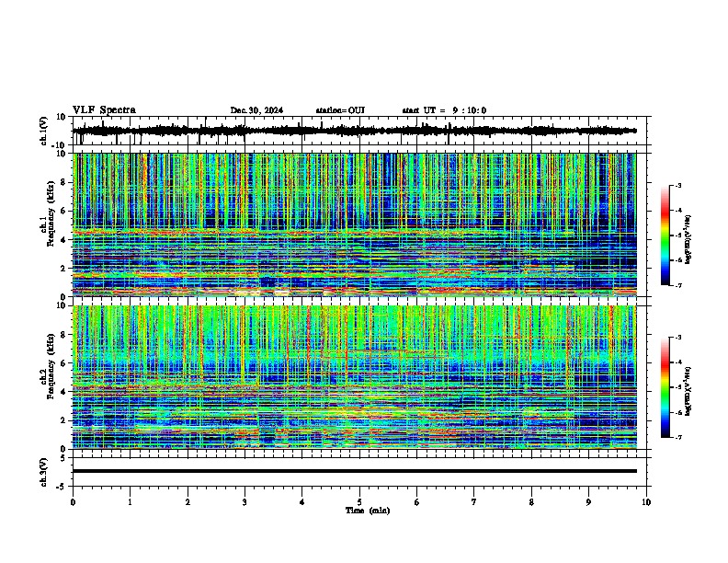The height and width of the screenshot is (563, 728).
Task: Click time axis tick label "1"
Action: pos(130,502)
